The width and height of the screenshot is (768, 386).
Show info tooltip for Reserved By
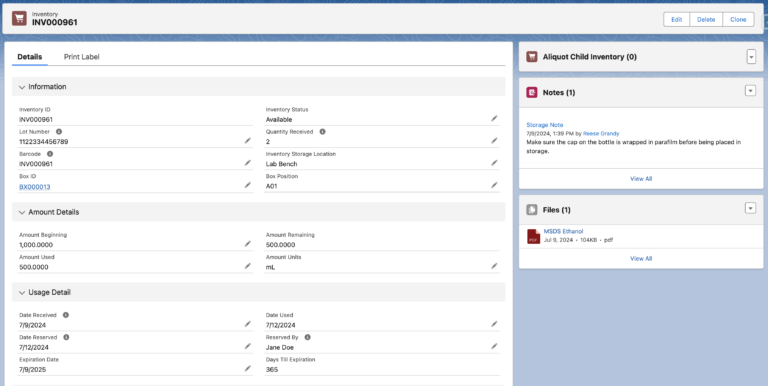[308, 337]
